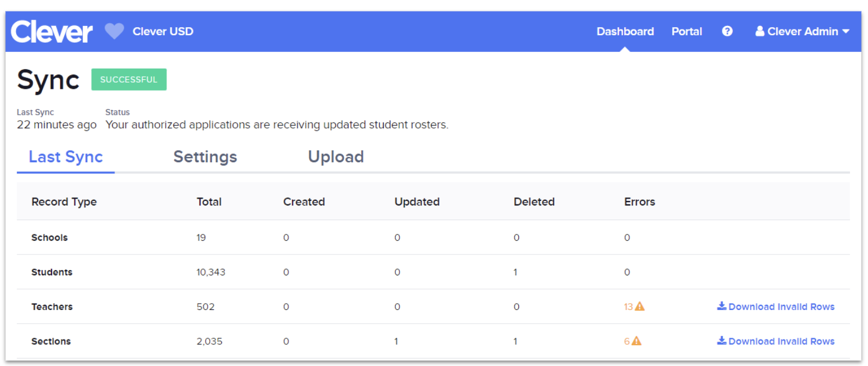Image resolution: width=868 pixels, height=366 pixels.
Task: Click the Clever USD district name
Action: 163,31
